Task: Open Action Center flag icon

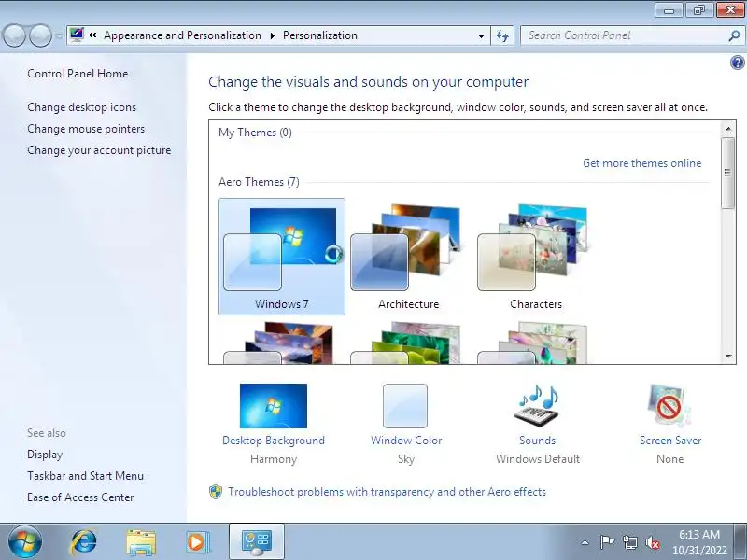Action: (607, 542)
